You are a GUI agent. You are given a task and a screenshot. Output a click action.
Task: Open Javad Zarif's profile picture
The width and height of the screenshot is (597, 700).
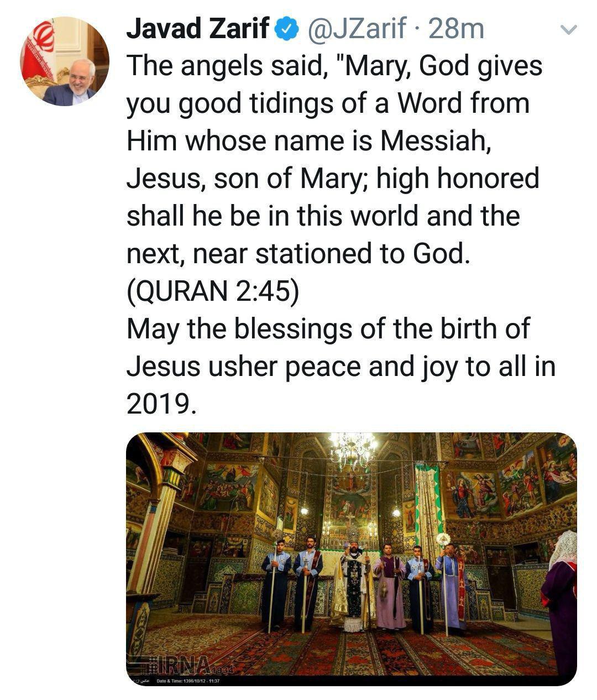pos(65,61)
